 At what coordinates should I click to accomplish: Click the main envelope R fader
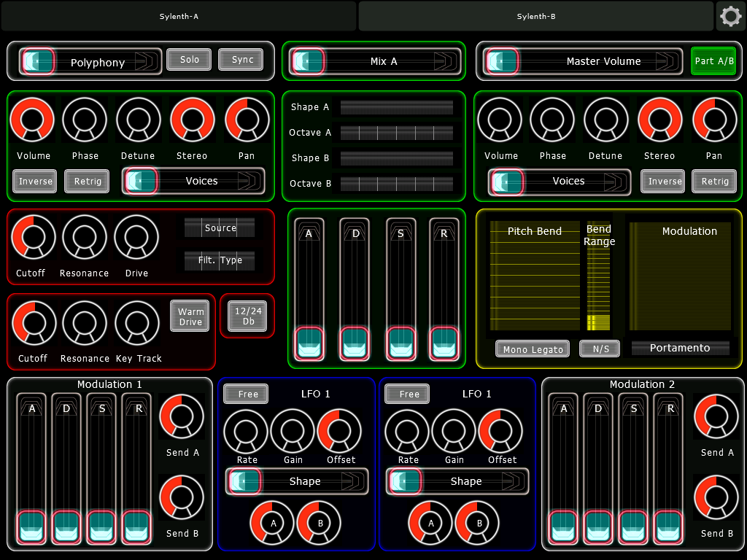[444, 289]
